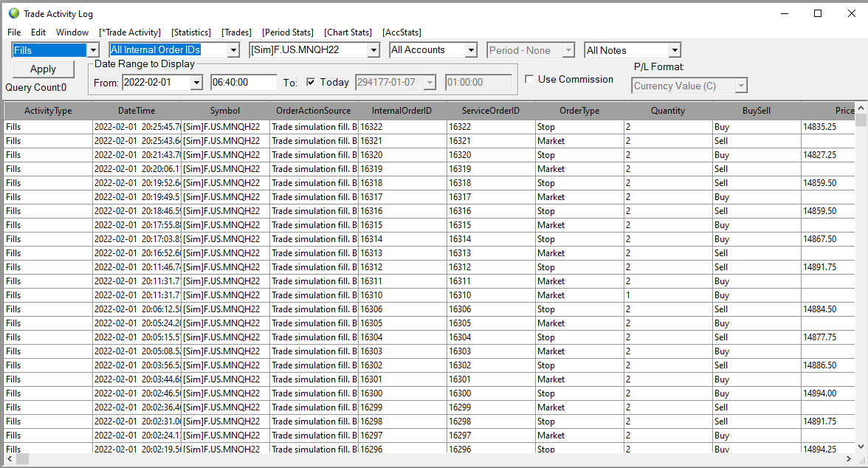868x468 pixels.
Task: Open the All Internal Order IDs dropdown
Action: coord(233,50)
